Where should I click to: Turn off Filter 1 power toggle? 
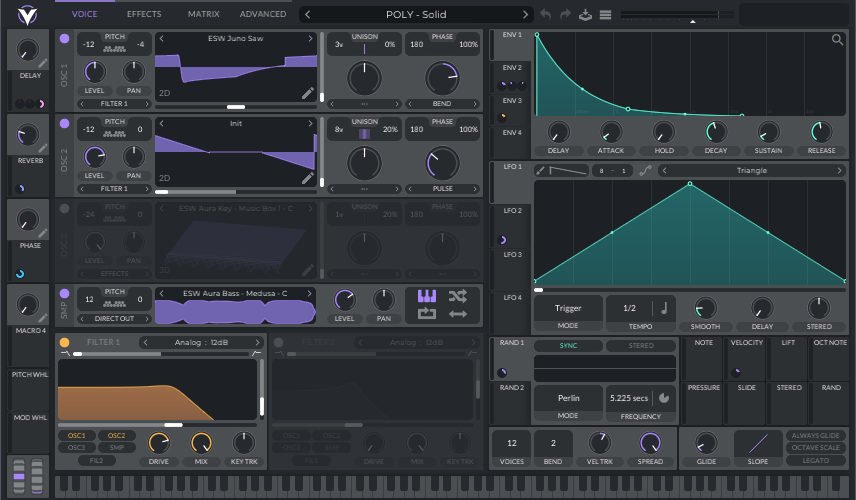click(65, 342)
